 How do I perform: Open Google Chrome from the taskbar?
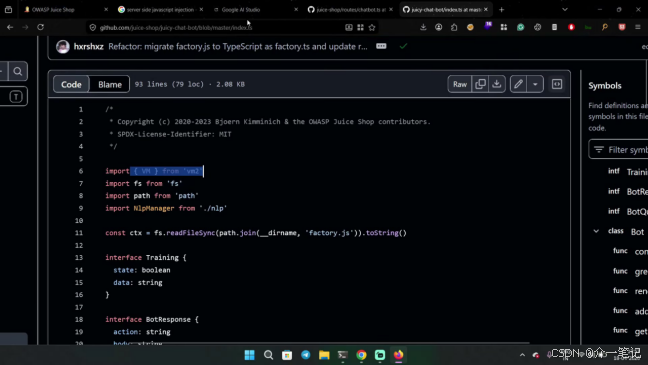click(x=361, y=355)
